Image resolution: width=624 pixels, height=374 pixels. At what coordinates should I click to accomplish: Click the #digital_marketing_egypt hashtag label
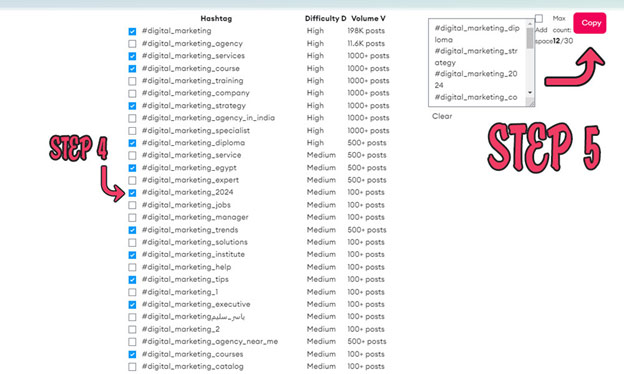(189, 168)
